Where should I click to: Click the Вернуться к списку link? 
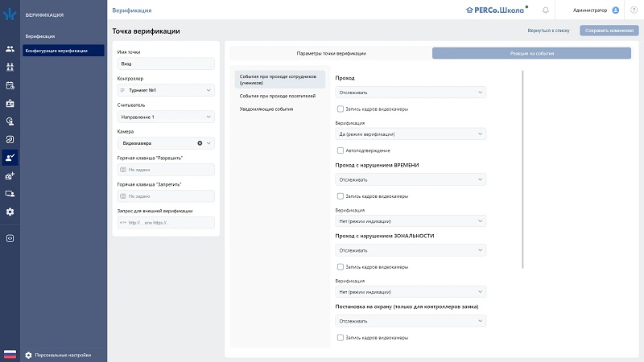click(550, 31)
